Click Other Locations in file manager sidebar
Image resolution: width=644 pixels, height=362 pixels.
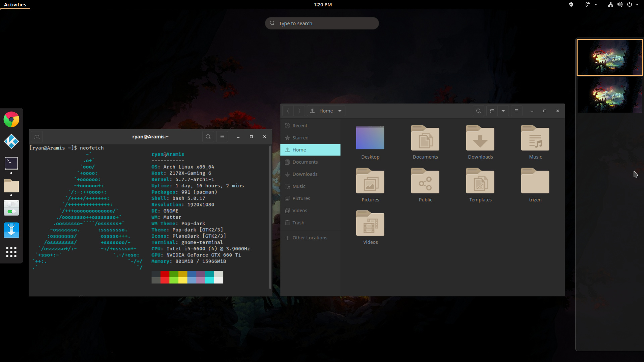(x=310, y=237)
